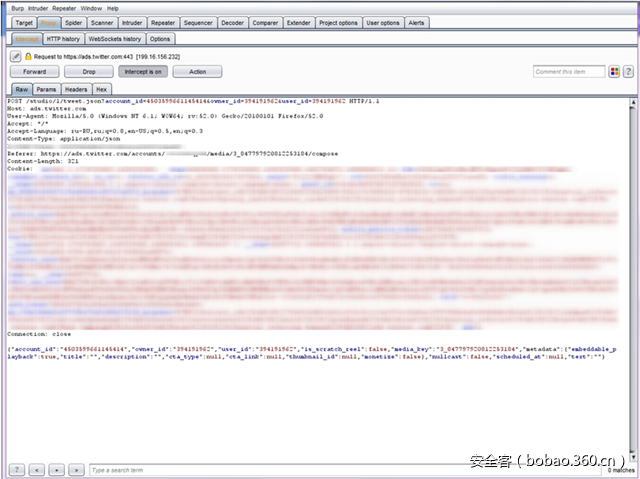Select the Params view tab
Viewport: 640px width, 479px height.
coord(46,89)
